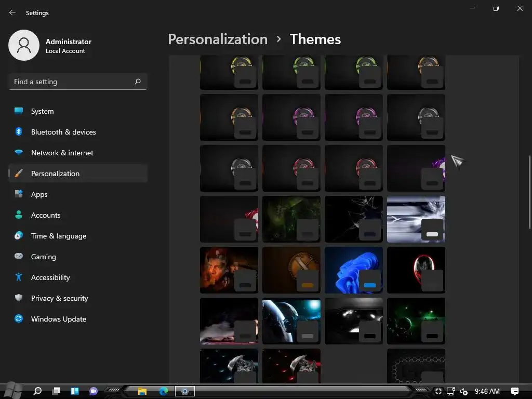Select the movie faces orange theme
532x399 pixels.
click(x=229, y=270)
